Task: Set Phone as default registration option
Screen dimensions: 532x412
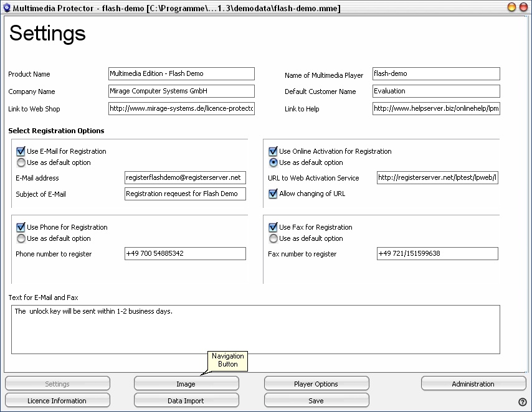Action: tap(21, 238)
